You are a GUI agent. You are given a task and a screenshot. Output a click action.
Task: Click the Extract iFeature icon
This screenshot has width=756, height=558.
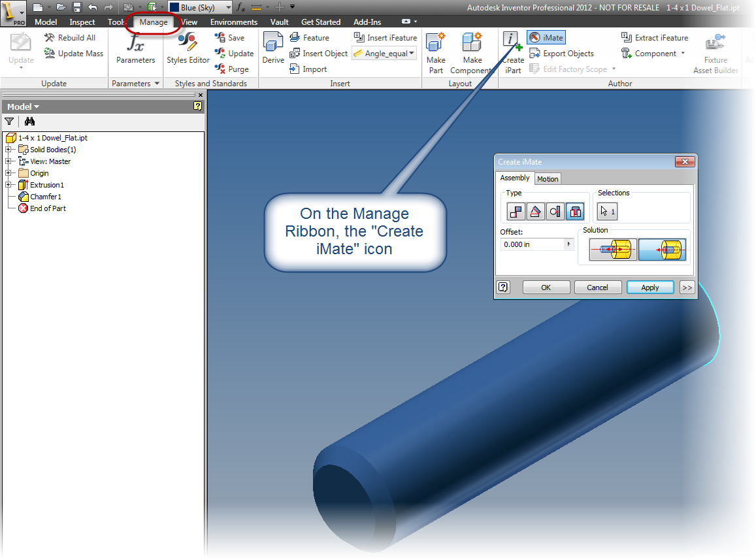pyautogui.click(x=655, y=37)
